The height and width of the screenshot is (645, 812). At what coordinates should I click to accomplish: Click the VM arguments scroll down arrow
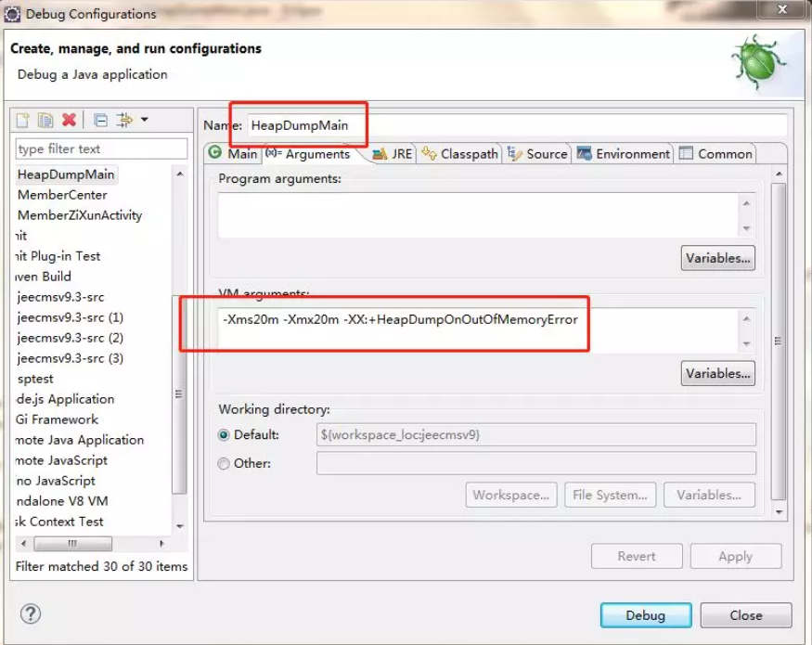tap(746, 343)
